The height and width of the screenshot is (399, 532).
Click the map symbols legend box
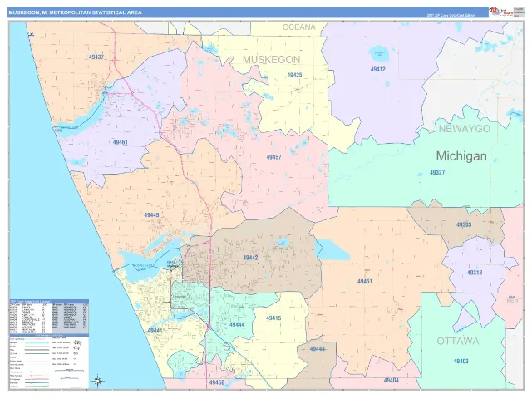tap(49, 362)
